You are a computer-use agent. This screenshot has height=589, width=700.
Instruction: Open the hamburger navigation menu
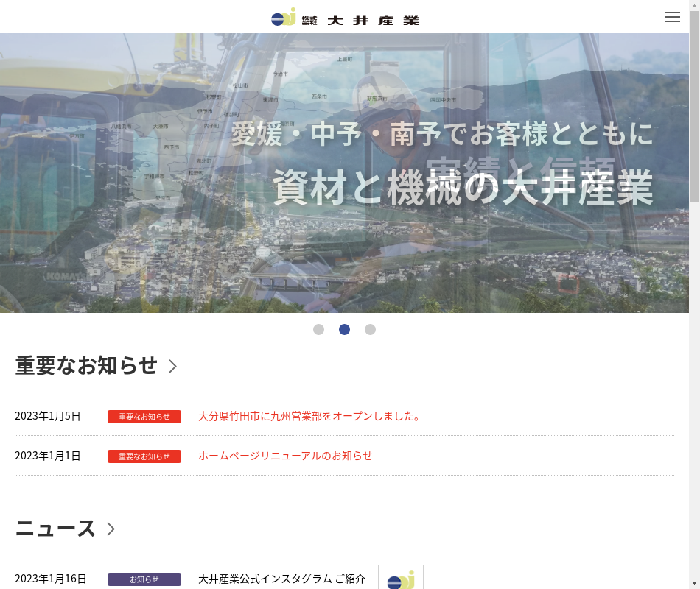pos(672,17)
